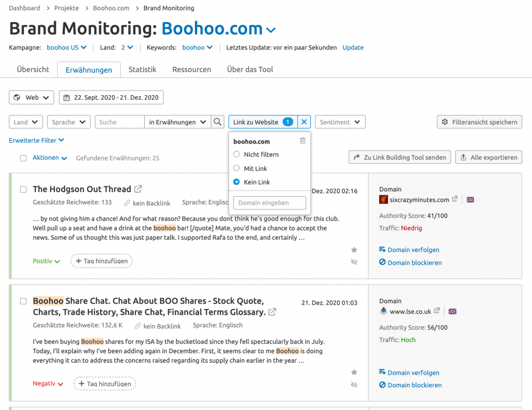
Task: Go to Boohoo.com breadcrumb
Action: tap(111, 8)
